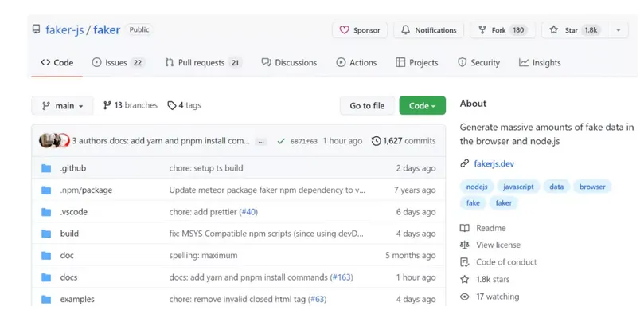Click the .github folder icon
The image size is (644, 326).
(46, 168)
